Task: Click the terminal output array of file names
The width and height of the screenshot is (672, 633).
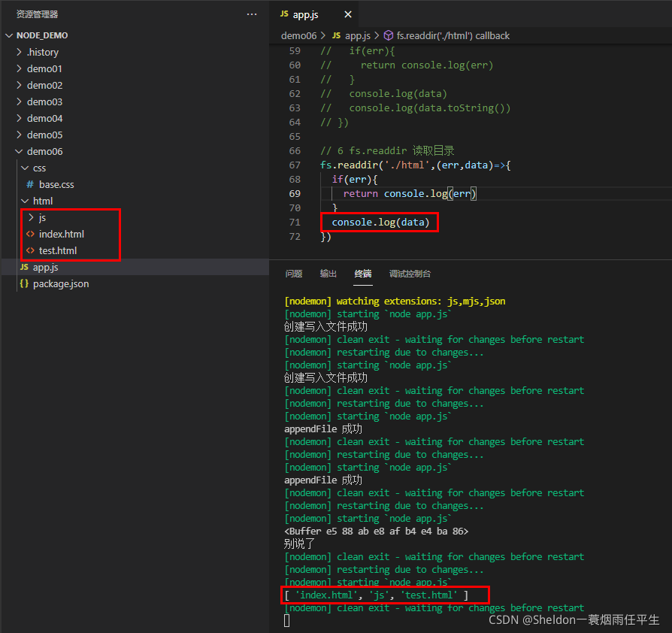Action: 377,595
